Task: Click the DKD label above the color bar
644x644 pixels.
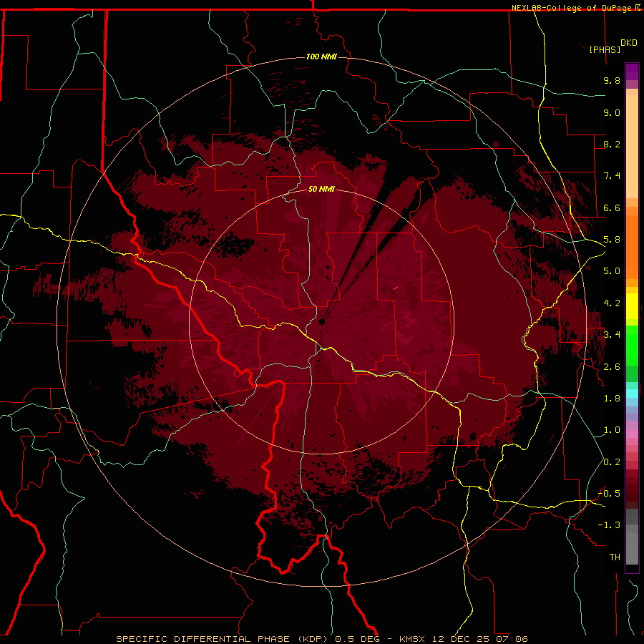Action: pos(629,42)
